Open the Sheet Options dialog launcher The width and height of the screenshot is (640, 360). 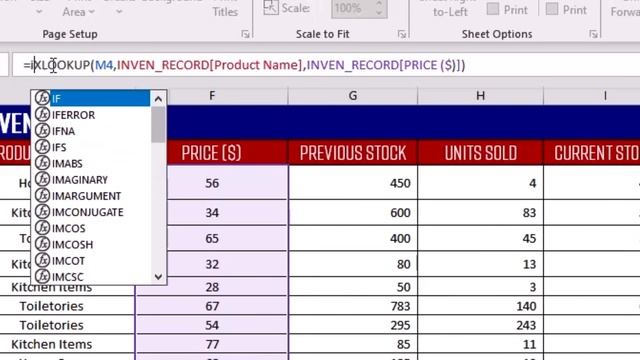[593, 34]
